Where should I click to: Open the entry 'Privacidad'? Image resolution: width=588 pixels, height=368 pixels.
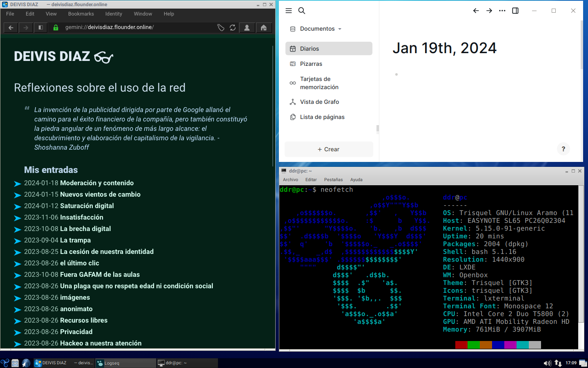76,332
